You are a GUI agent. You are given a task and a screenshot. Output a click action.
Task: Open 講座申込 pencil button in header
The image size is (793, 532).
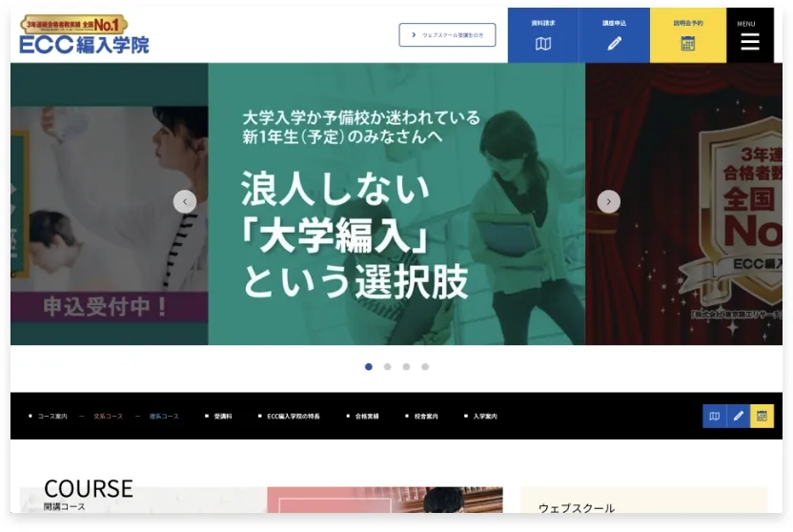click(614, 35)
